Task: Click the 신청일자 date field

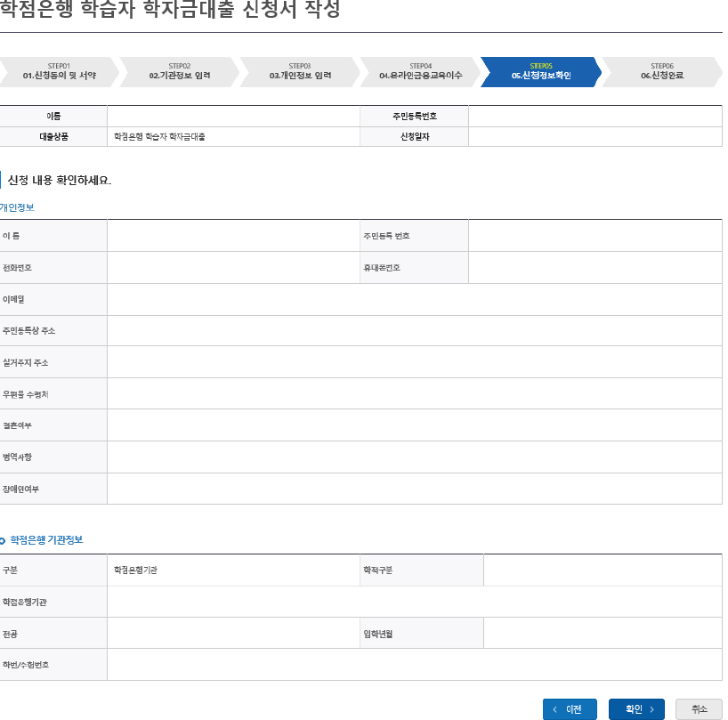Action: 594,137
